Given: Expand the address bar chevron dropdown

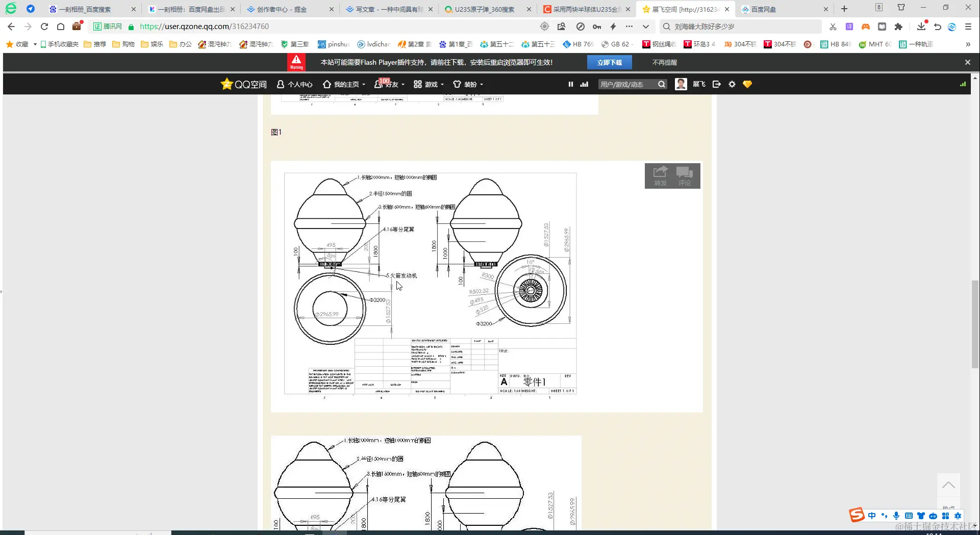Looking at the screenshot, I should tap(646, 27).
